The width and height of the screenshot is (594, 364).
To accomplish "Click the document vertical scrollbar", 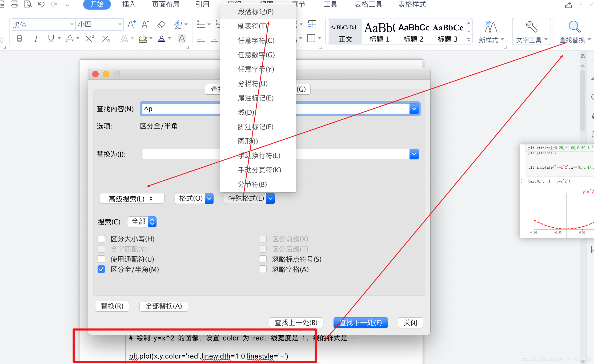I will [583, 101].
